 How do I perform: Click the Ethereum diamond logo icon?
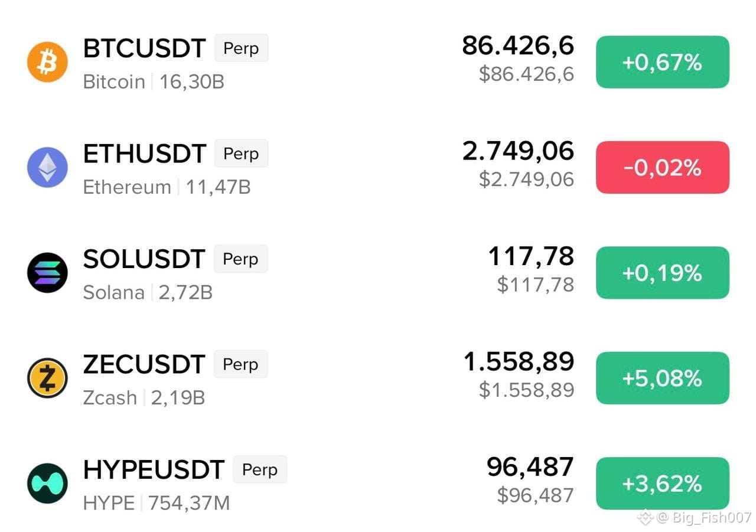pos(47,167)
